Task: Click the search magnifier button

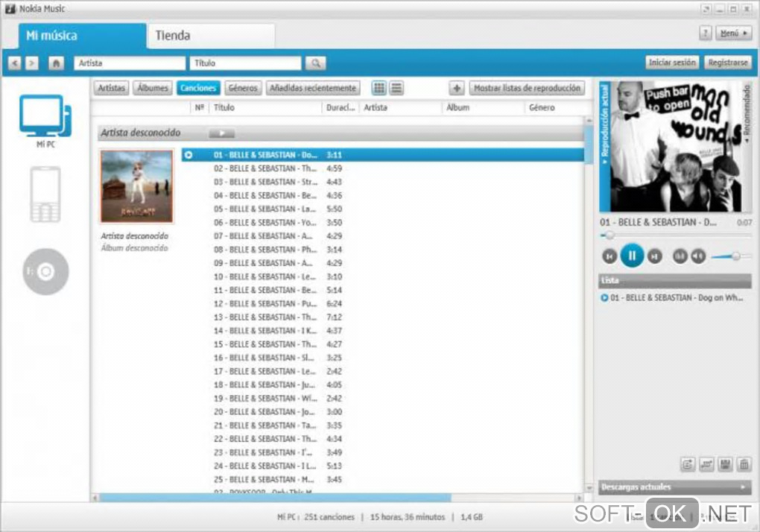Action: point(315,63)
